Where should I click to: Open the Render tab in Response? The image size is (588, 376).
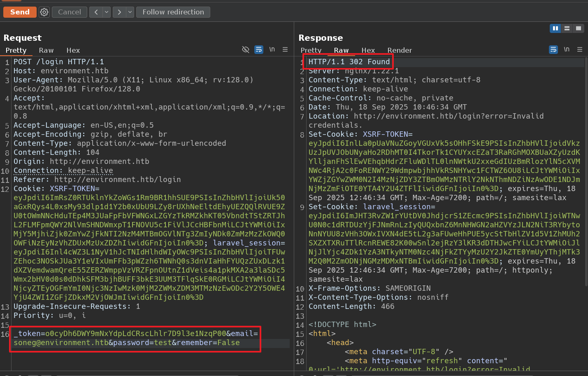399,50
